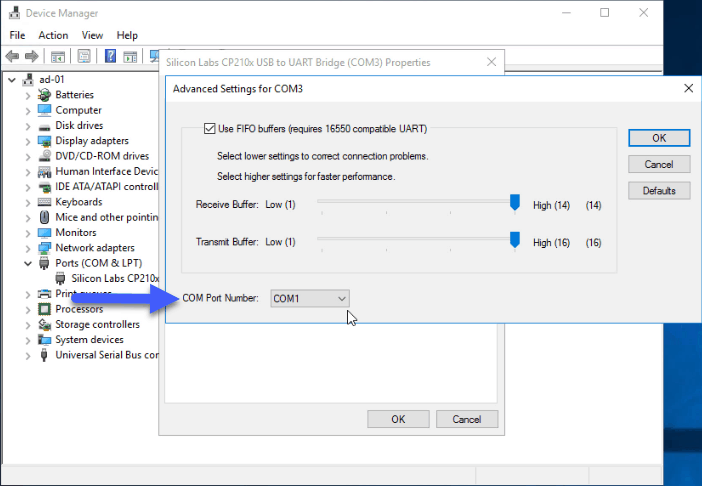Click the Back arrow toolbar icon
This screenshot has height=486, width=702.
tap(12, 56)
